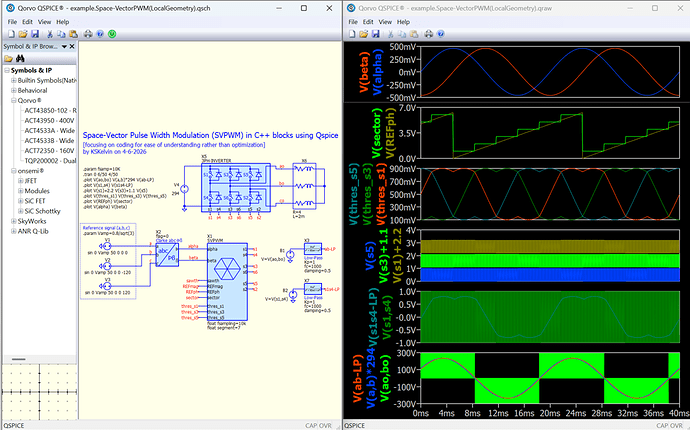Open View menu in the schematic window
The image size is (690, 430).
pyautogui.click(x=44, y=22)
